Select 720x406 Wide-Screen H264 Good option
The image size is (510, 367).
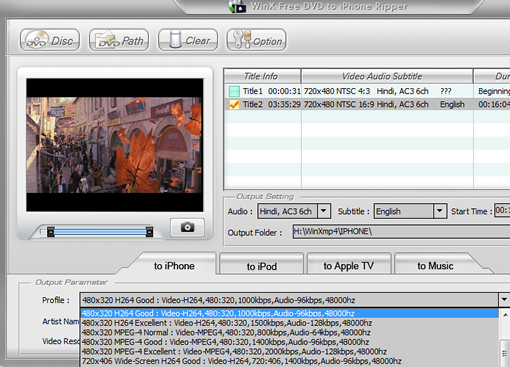coord(289,361)
